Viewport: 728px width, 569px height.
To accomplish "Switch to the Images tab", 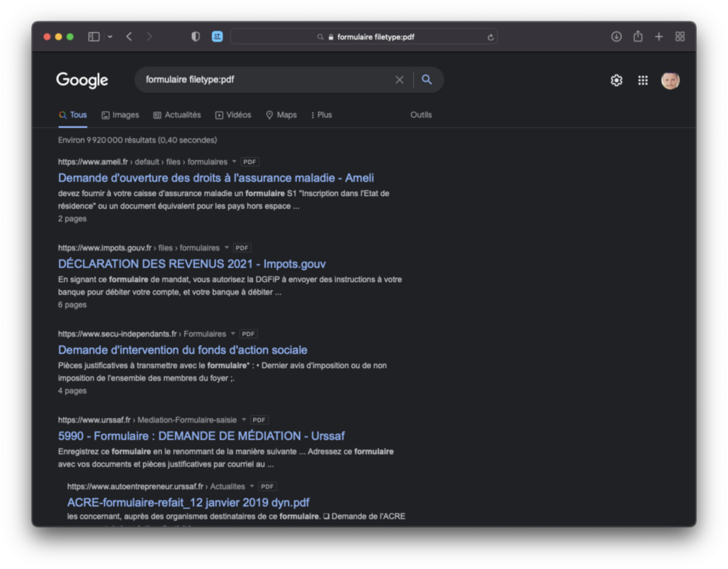I will tap(120, 115).
